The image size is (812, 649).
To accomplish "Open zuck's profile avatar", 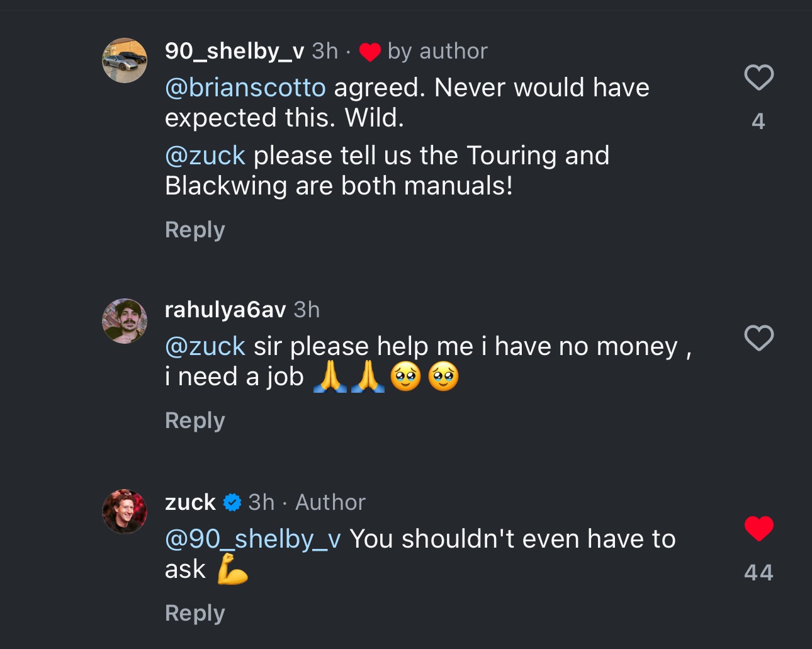I will coord(125,512).
